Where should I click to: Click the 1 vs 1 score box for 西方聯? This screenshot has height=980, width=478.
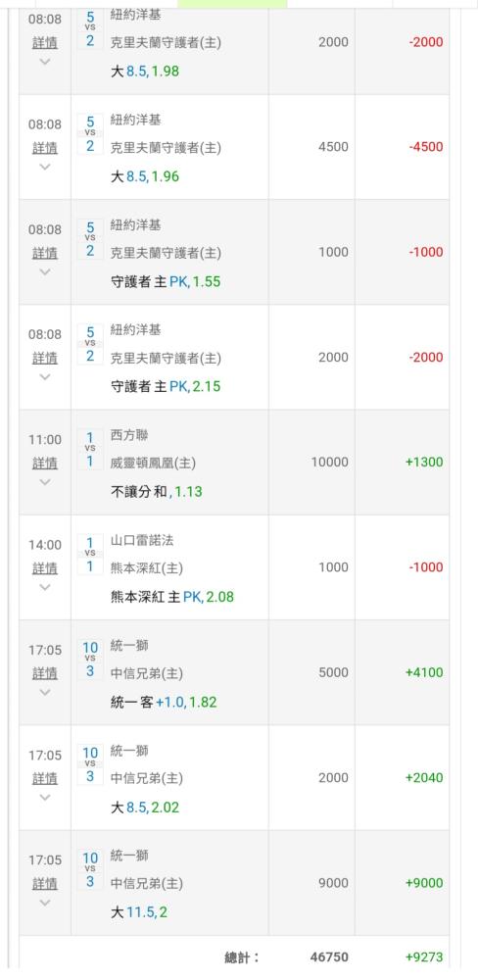tap(90, 450)
